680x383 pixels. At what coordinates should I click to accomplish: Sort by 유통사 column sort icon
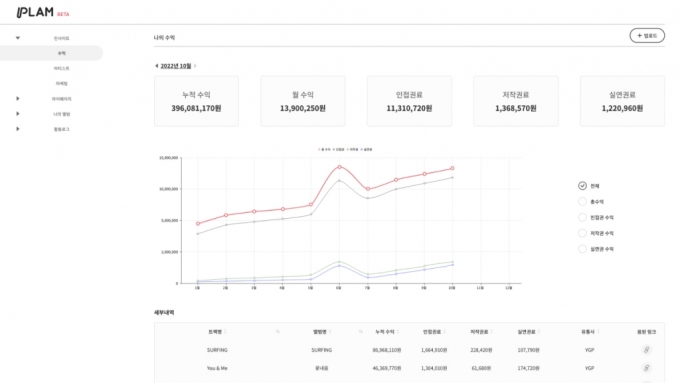coord(598,332)
